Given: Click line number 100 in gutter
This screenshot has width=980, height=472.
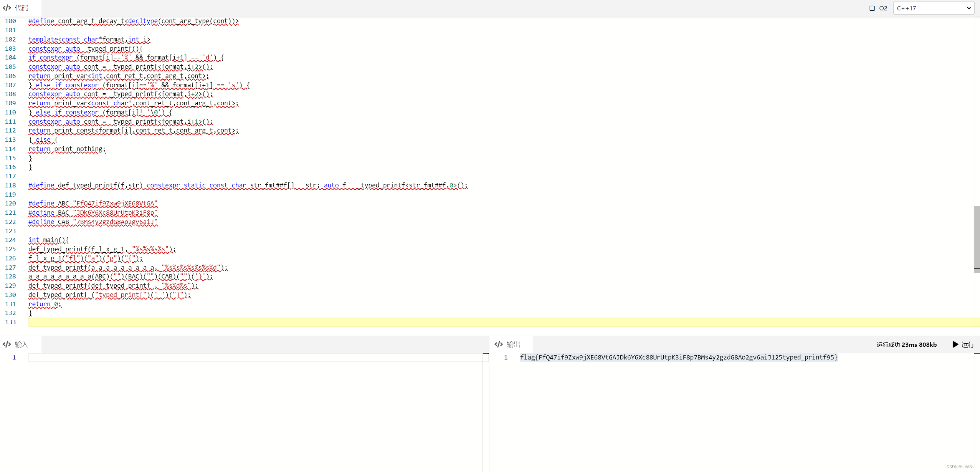Looking at the screenshot, I should click(10, 21).
